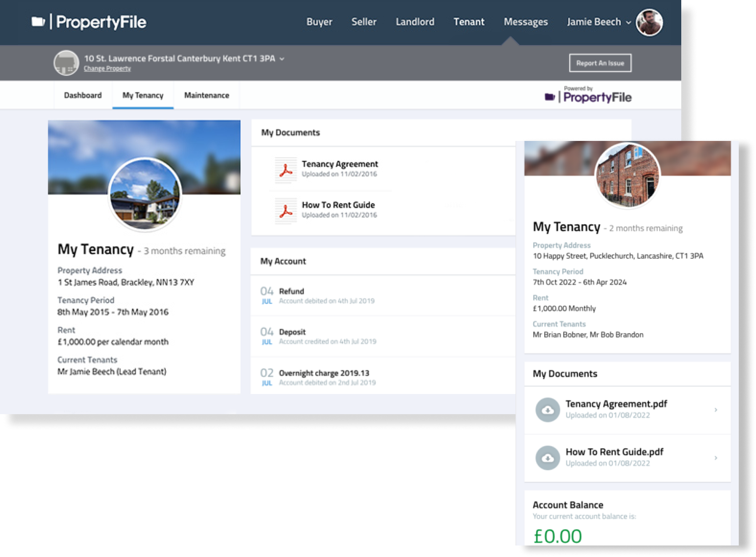Open the How To Rent Guide PDF icon
Viewport: 756px width, 557px height.
point(286,210)
